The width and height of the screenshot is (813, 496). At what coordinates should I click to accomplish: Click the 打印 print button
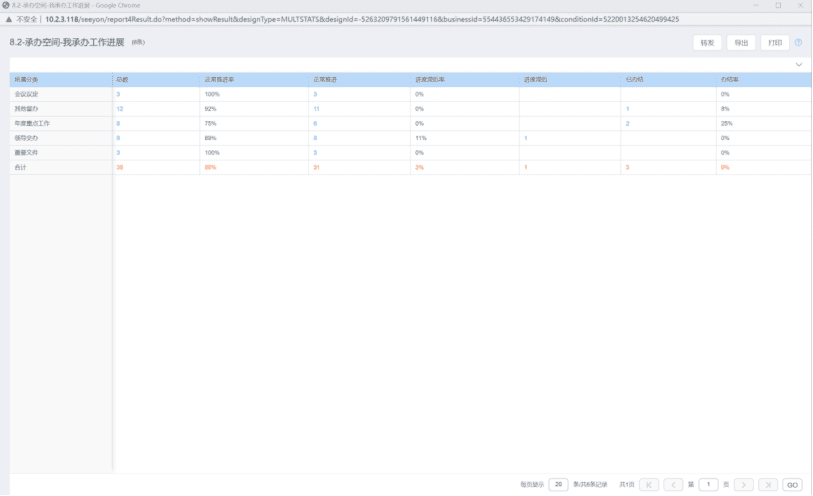click(x=775, y=42)
